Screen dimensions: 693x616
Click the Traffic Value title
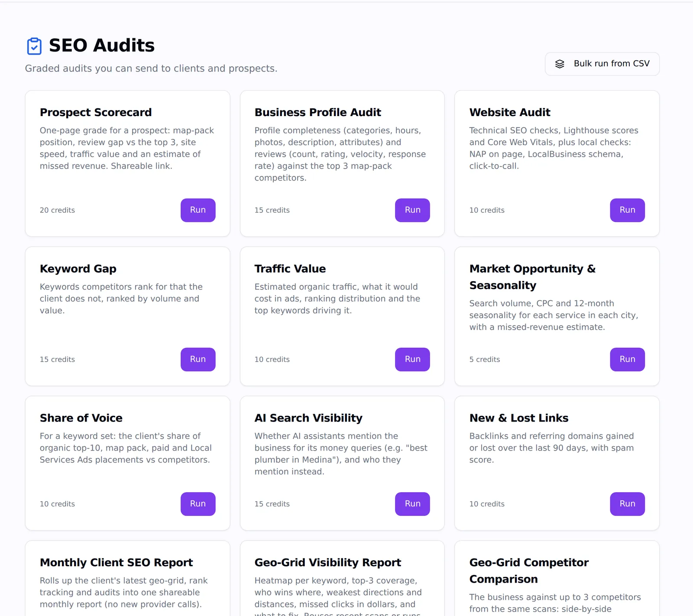click(x=290, y=269)
